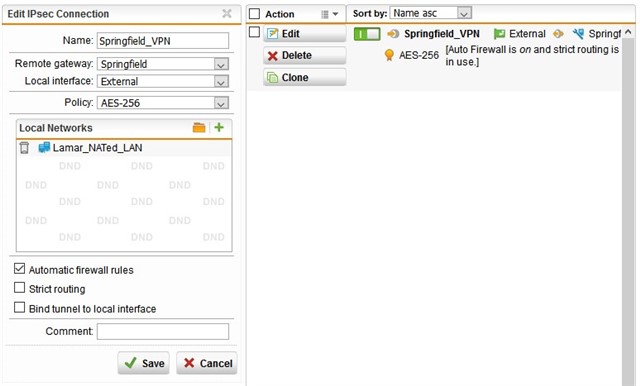This screenshot has height=386, width=640.
Task: Check Bind tunnel to local interface
Action: coord(19,307)
